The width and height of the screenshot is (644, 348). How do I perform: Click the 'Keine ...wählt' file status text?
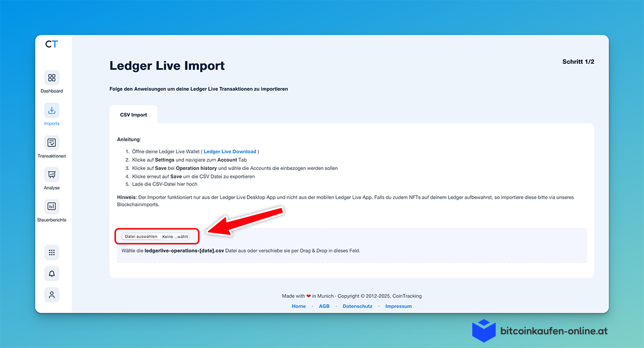coord(175,236)
